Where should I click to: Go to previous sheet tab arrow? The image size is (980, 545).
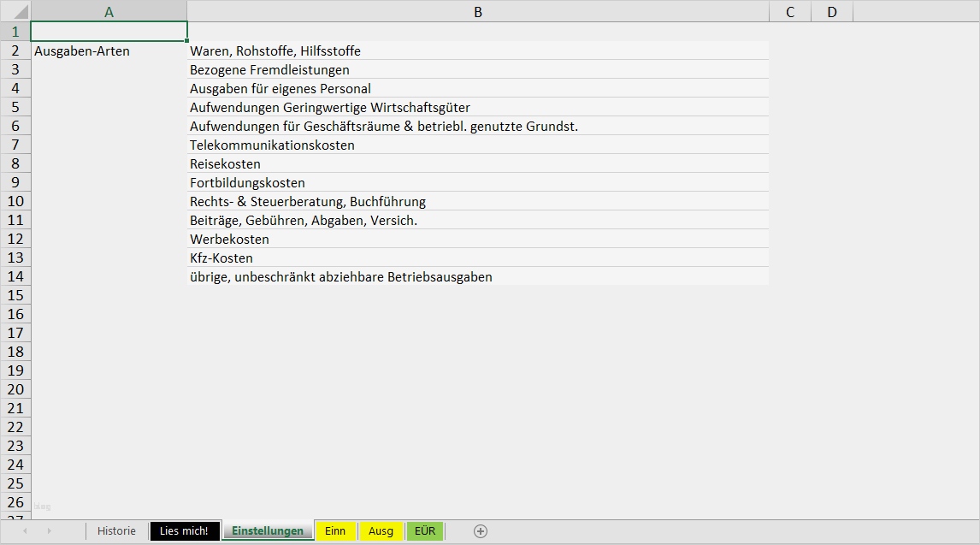click(25, 531)
